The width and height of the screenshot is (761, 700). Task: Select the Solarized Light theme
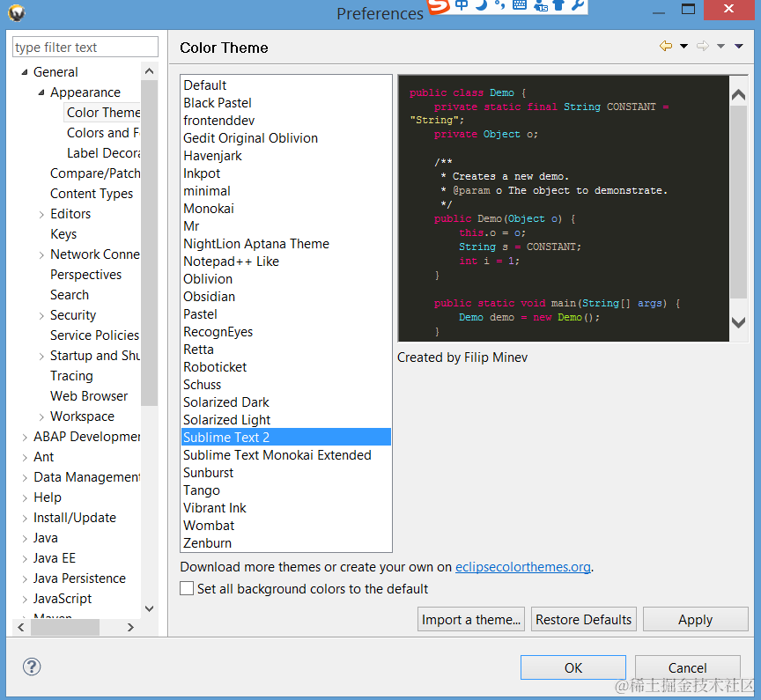[286, 420]
